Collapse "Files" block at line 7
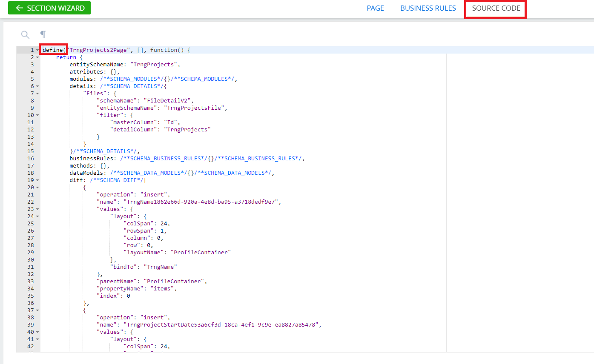The image size is (594, 364). [37, 94]
